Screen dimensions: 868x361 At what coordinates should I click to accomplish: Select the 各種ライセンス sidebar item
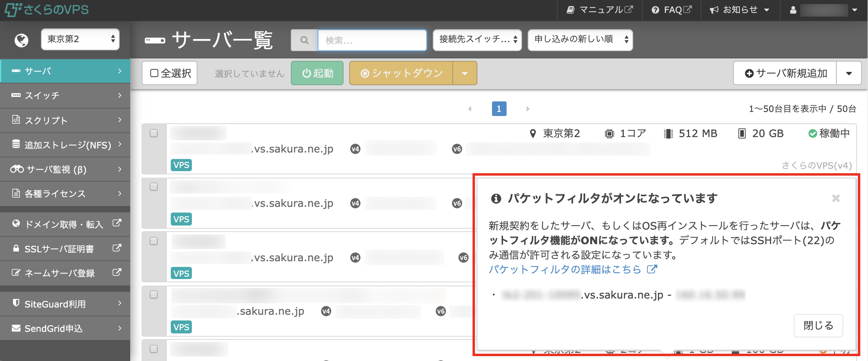pyautogui.click(x=65, y=193)
